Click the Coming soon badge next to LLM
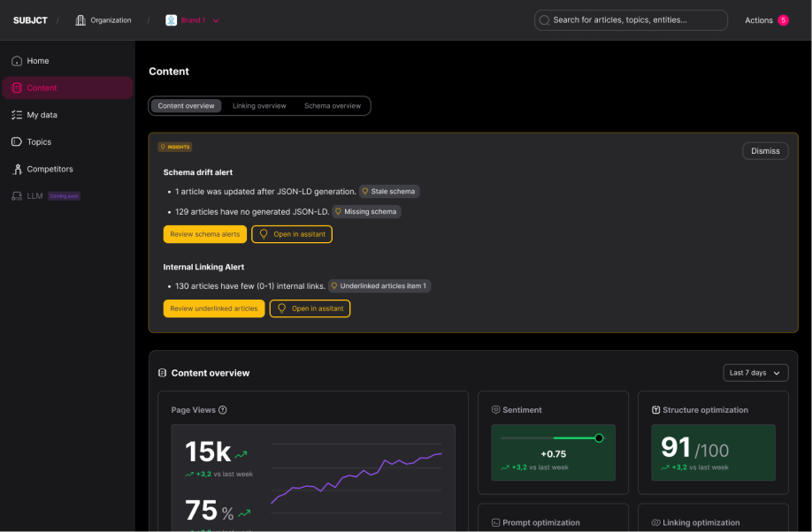Screen dimensions: 812x532 point(65,196)
